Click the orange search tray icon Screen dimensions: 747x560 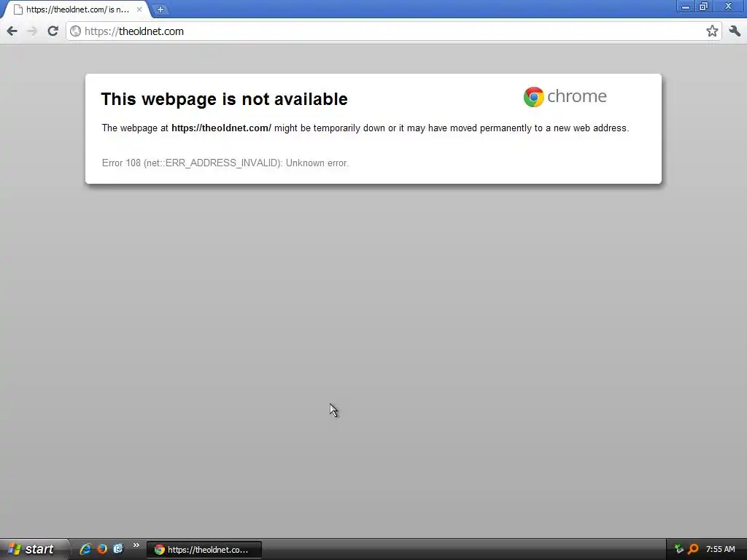[694, 549]
